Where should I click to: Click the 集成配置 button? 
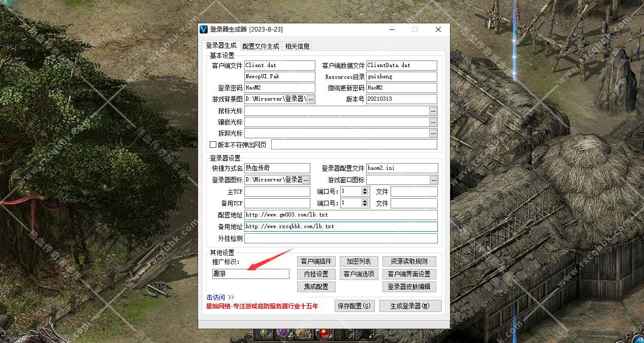pyautogui.click(x=316, y=287)
